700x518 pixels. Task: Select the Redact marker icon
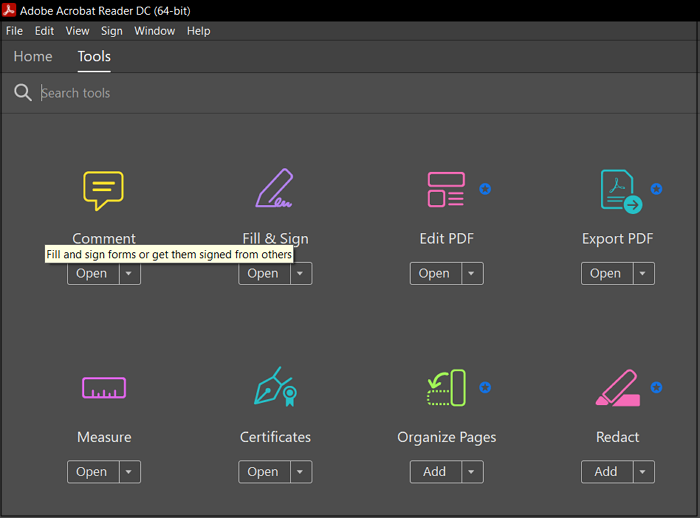pyautogui.click(x=618, y=388)
